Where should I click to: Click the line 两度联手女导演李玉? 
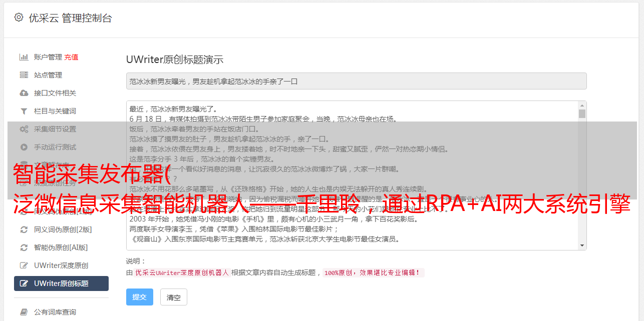click(234, 229)
